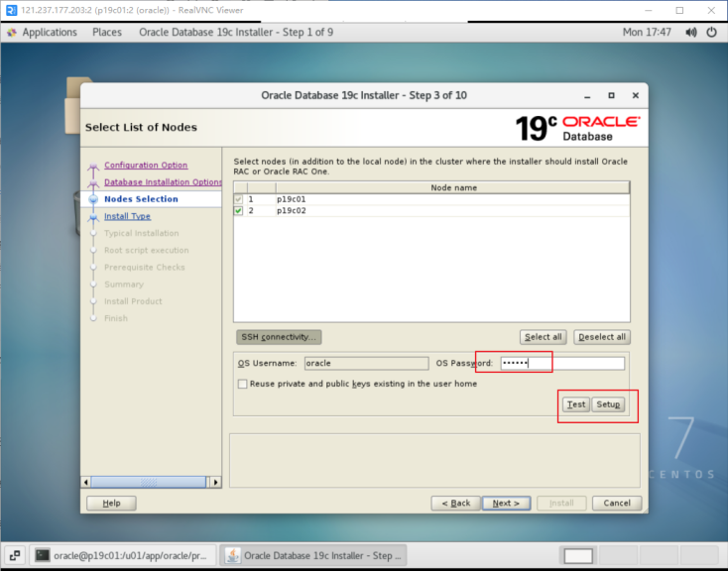Close the Oracle installer dialog
Image resolution: width=728 pixels, height=572 pixels.
[x=635, y=95]
